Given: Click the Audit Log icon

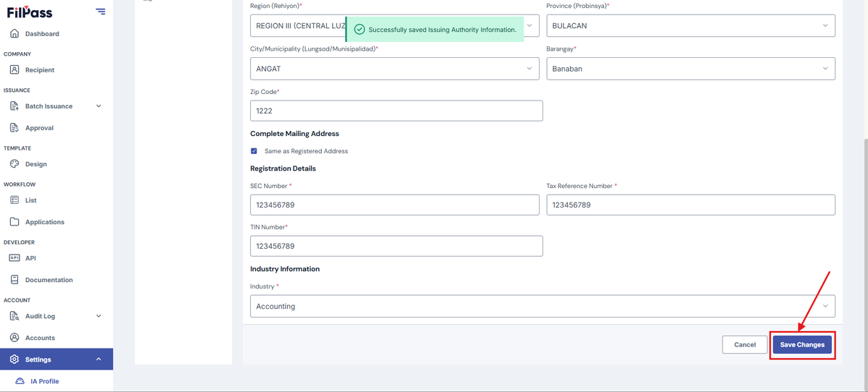Looking at the screenshot, I should (x=14, y=316).
